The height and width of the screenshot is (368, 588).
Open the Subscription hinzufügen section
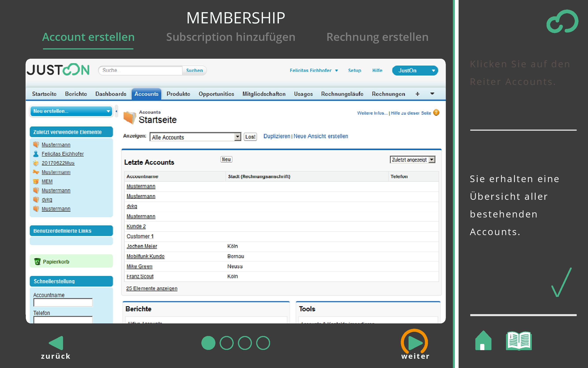[x=230, y=37]
